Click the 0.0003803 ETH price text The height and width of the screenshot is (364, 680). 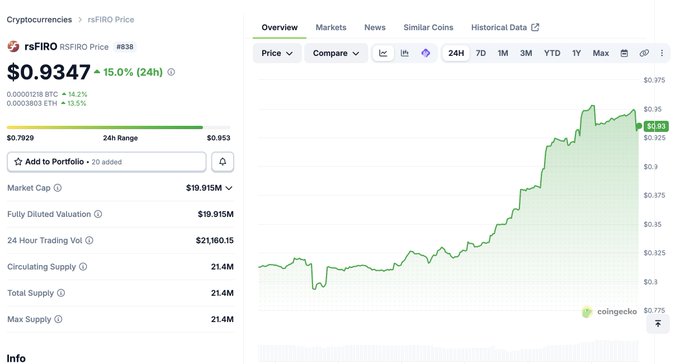(32, 103)
